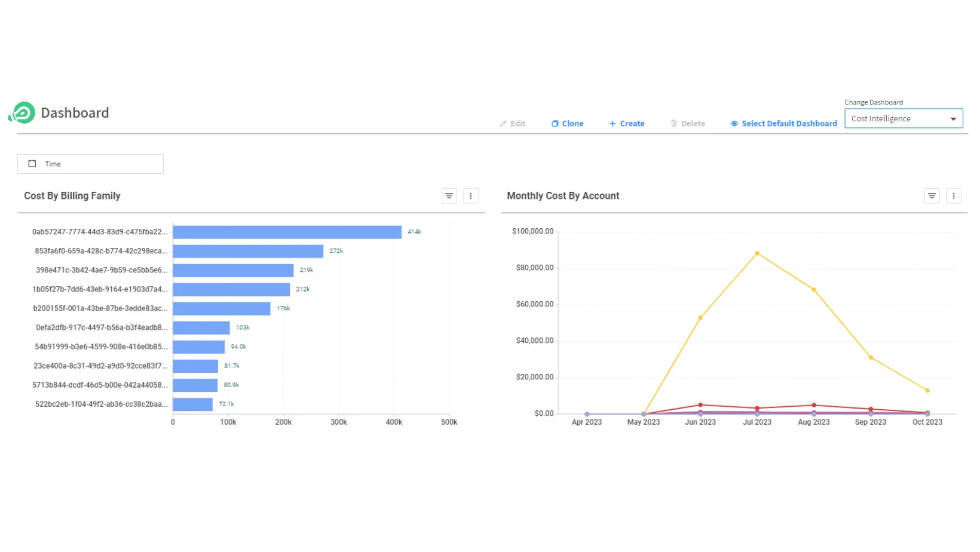Create a new dashboard

[626, 124]
